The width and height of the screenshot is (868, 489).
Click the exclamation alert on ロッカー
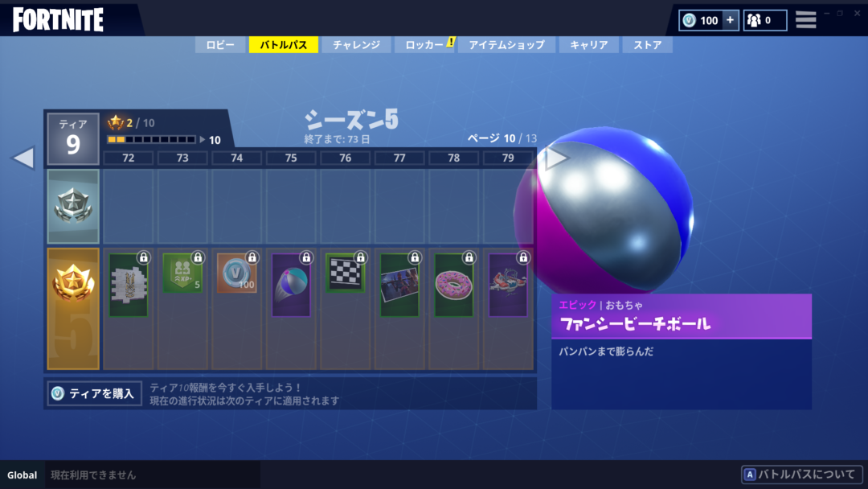[451, 42]
